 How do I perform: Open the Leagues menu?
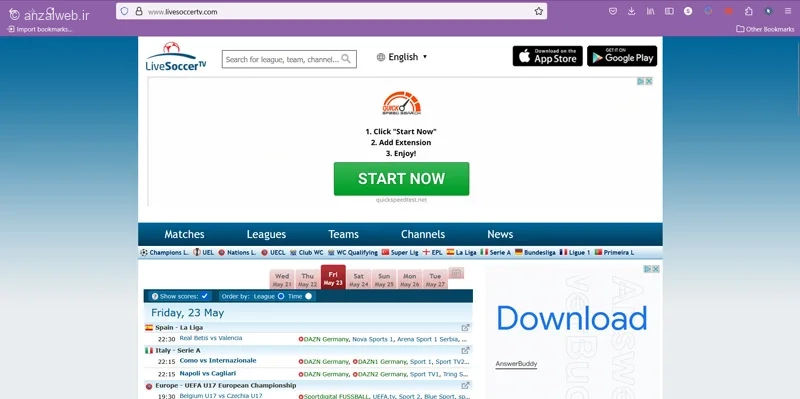click(266, 234)
